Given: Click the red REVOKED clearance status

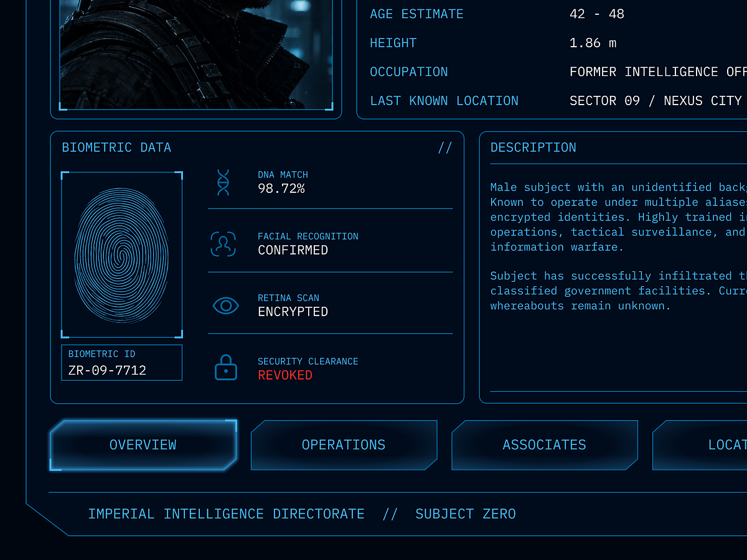Looking at the screenshot, I should click(285, 375).
